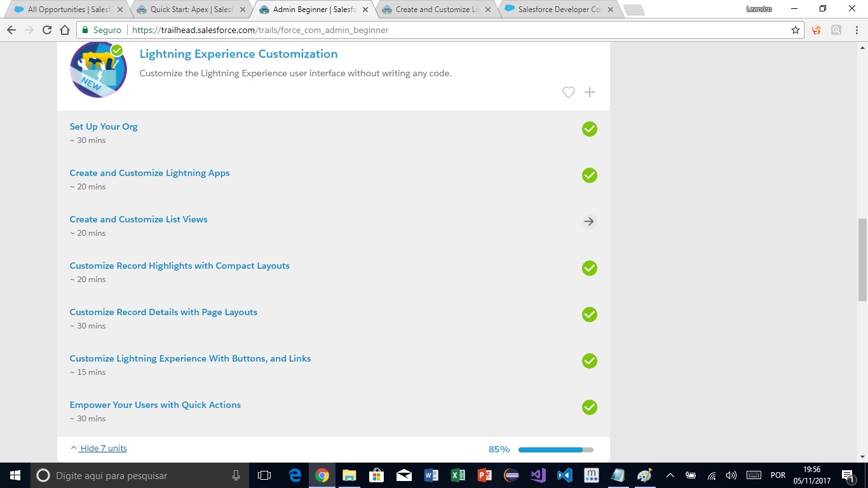Screen dimensions: 868x488
Task: Click the checkmark for Quick Actions unit
Action: (x=590, y=407)
